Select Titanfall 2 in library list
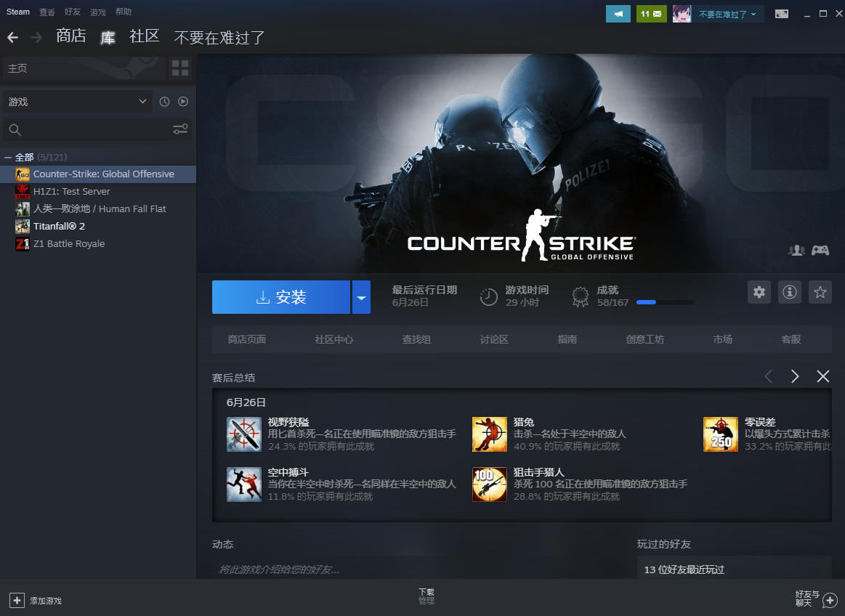Viewport: 845px width, 616px height. click(97, 227)
